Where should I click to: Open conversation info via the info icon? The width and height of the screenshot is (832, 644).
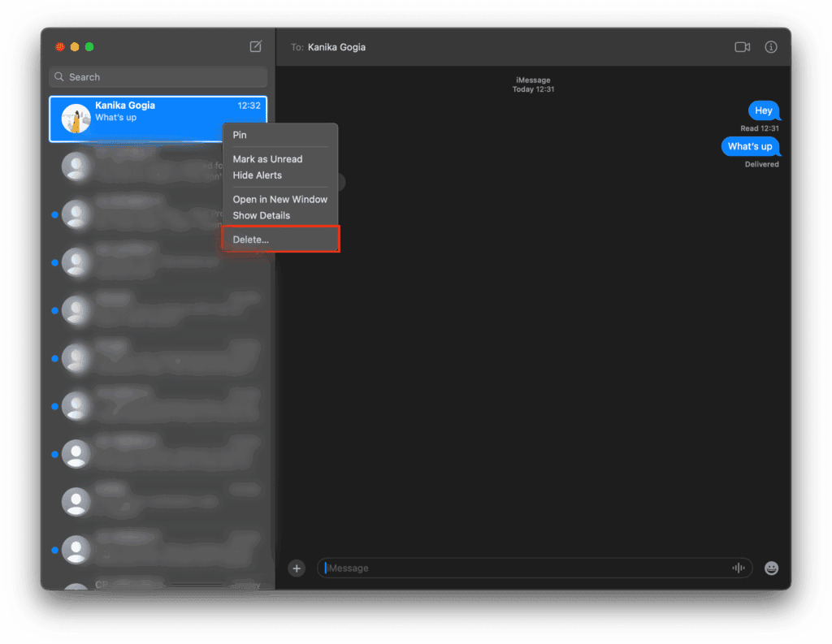(770, 46)
